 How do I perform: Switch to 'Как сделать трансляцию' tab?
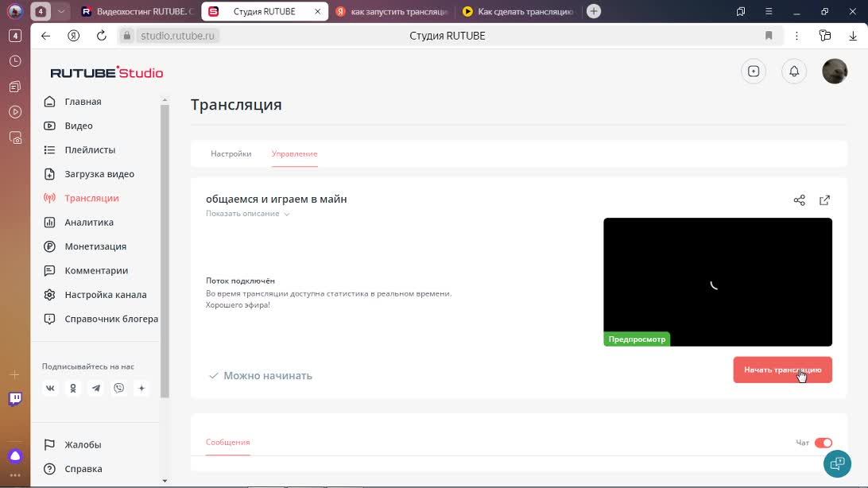[x=518, y=11]
